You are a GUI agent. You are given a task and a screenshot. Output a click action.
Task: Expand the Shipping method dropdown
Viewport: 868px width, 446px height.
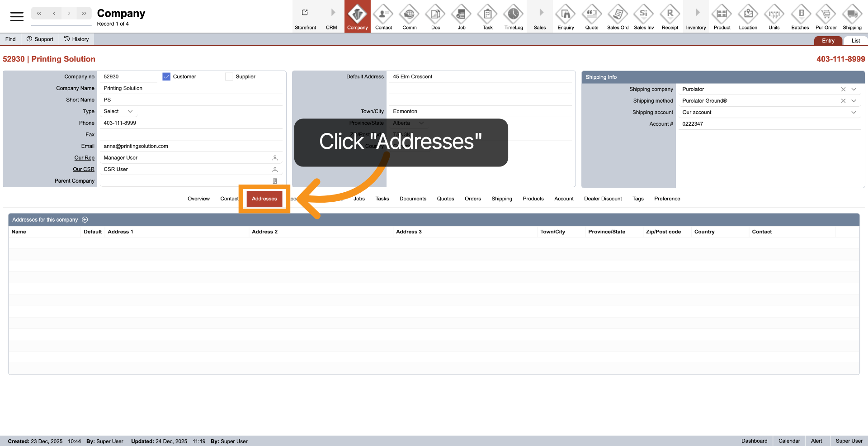[854, 101]
